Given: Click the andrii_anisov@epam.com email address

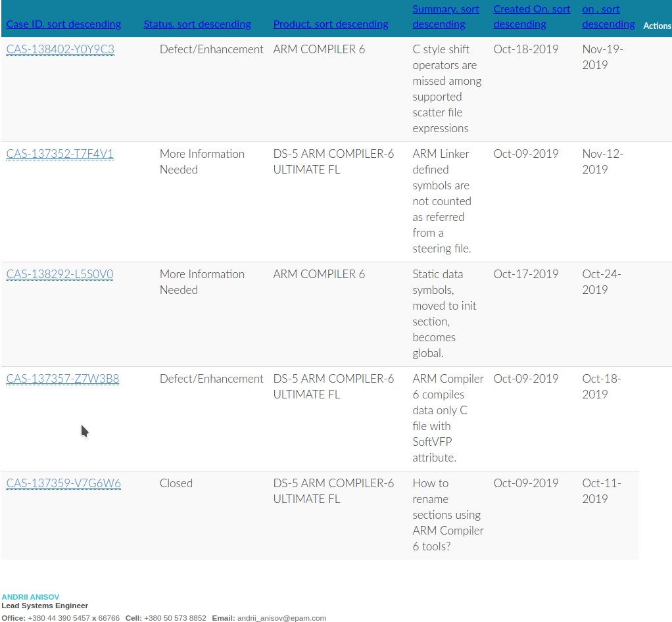Looking at the screenshot, I should point(281,618).
